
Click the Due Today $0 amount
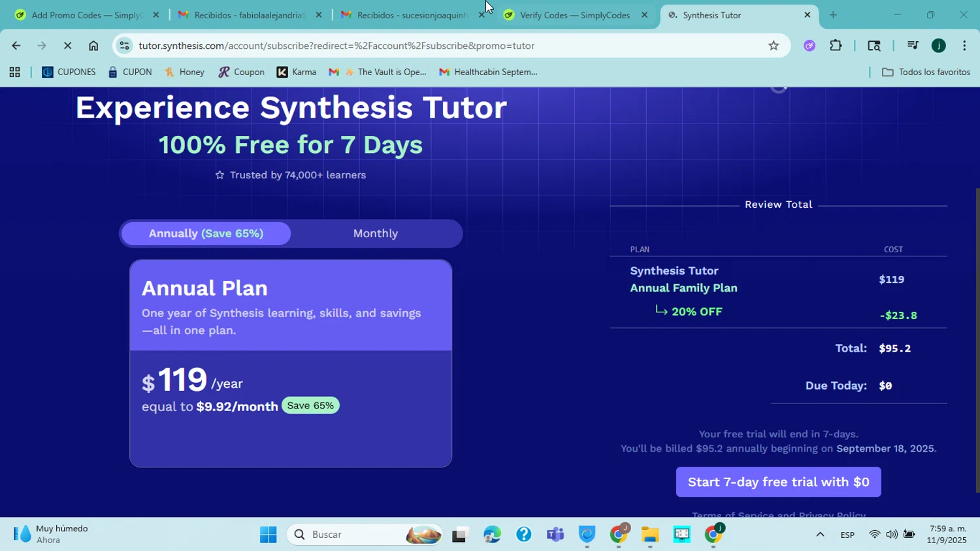click(x=886, y=386)
